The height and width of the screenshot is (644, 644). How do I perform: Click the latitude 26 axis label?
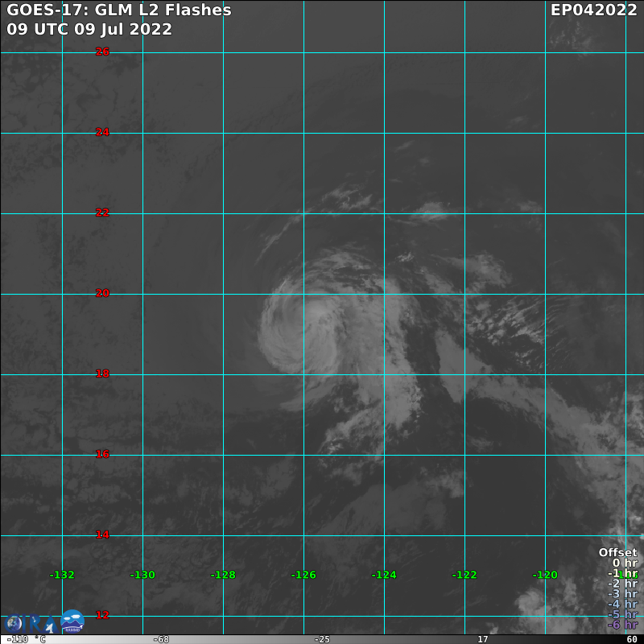tap(102, 52)
